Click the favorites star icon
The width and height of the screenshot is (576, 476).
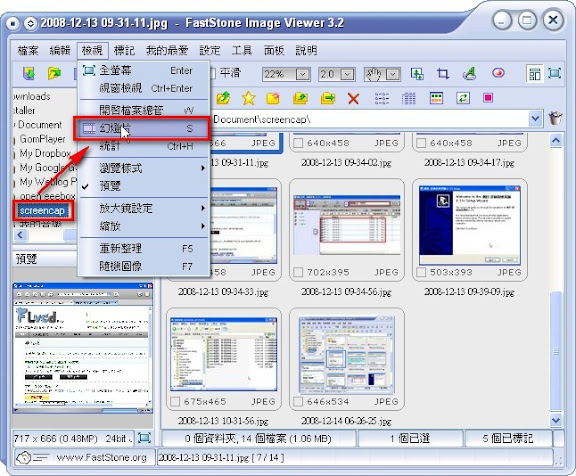248,98
